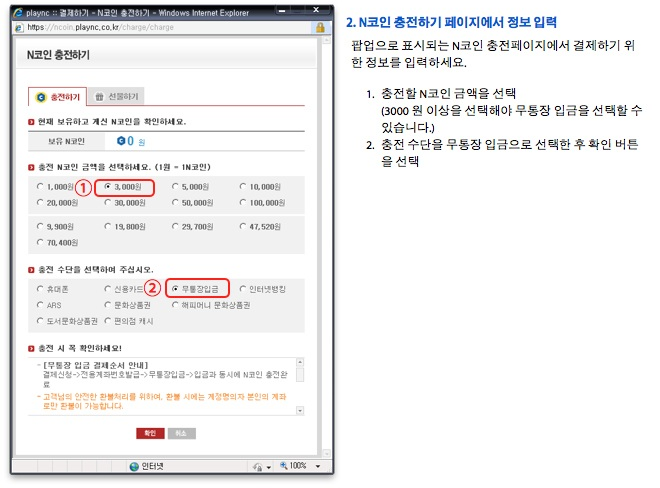The width and height of the screenshot is (660, 488).
Task: Choose 인터넷뱅킹 payment method
Action: coord(243,289)
